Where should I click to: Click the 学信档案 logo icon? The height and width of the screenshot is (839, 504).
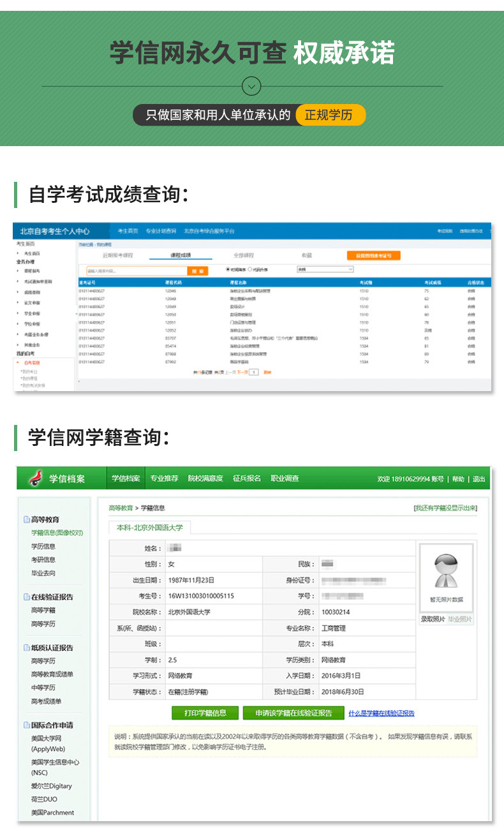pyautogui.click(x=35, y=478)
